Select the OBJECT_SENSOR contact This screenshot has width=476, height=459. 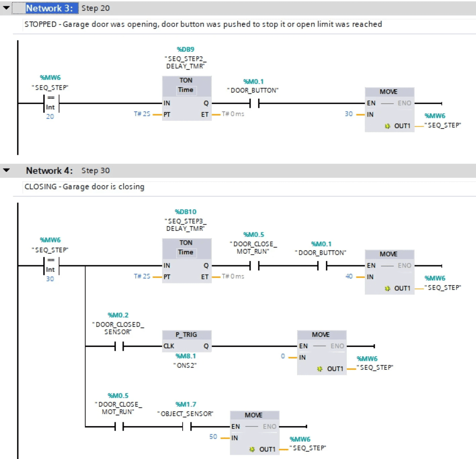click(x=187, y=426)
